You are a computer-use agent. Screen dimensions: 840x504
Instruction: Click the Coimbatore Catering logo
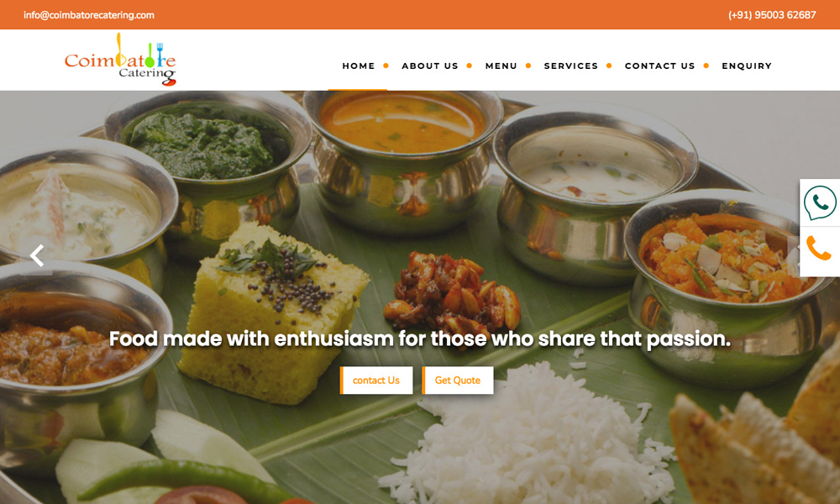coord(120,60)
